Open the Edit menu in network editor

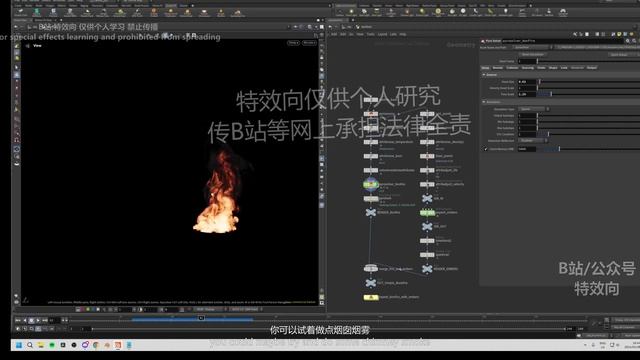click(343, 34)
